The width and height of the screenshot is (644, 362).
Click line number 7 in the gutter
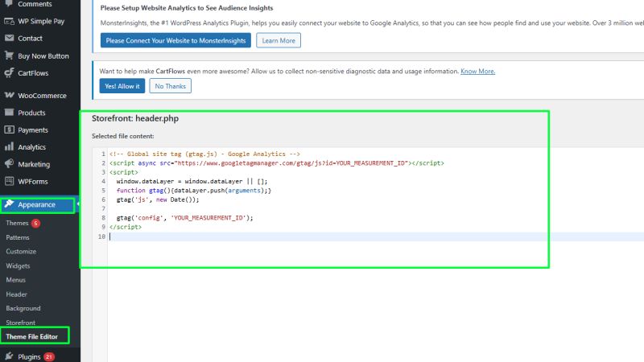[x=104, y=208]
